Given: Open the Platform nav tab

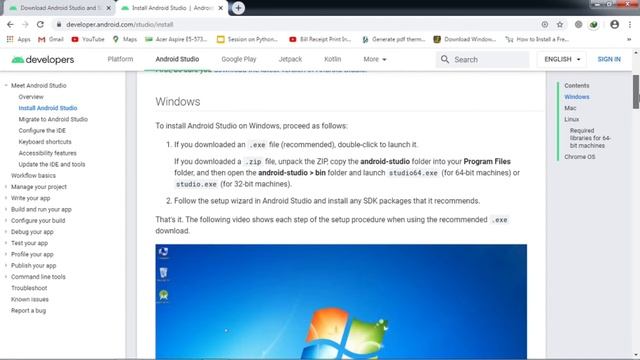Looking at the screenshot, I should click(x=120, y=59).
